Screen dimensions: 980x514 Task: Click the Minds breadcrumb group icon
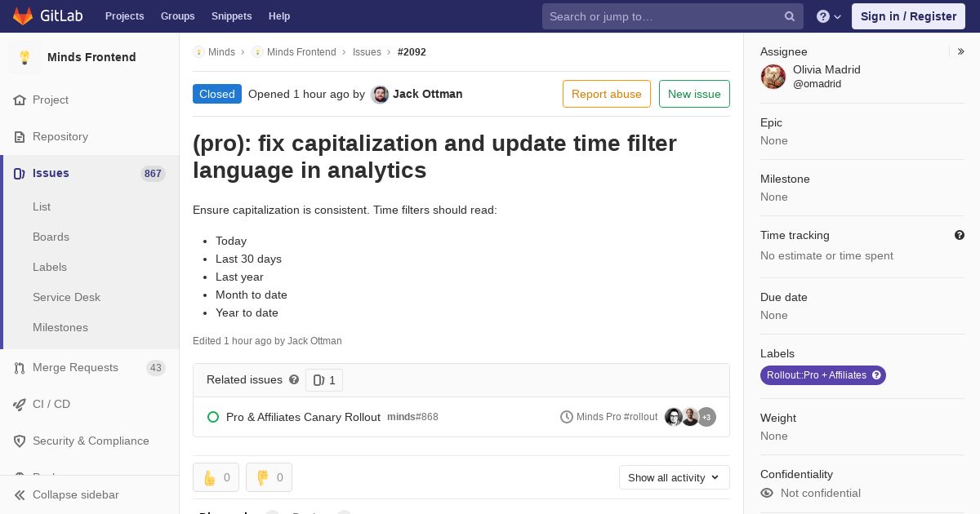[x=198, y=52]
